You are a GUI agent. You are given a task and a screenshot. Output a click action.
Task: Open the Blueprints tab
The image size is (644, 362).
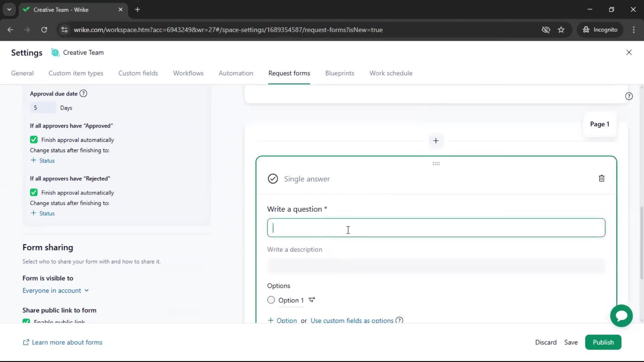point(340,73)
